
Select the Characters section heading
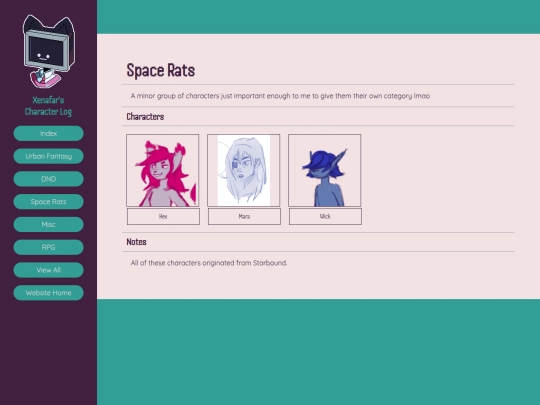(x=145, y=117)
